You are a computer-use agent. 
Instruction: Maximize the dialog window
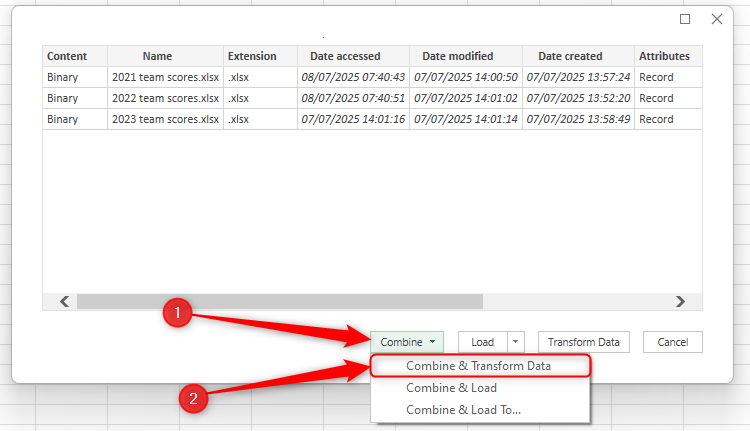point(685,19)
